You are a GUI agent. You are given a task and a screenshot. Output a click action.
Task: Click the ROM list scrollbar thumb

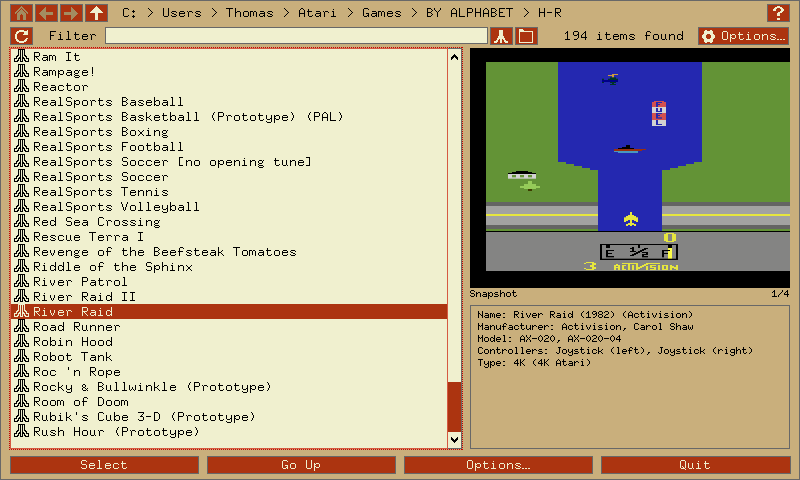point(455,407)
